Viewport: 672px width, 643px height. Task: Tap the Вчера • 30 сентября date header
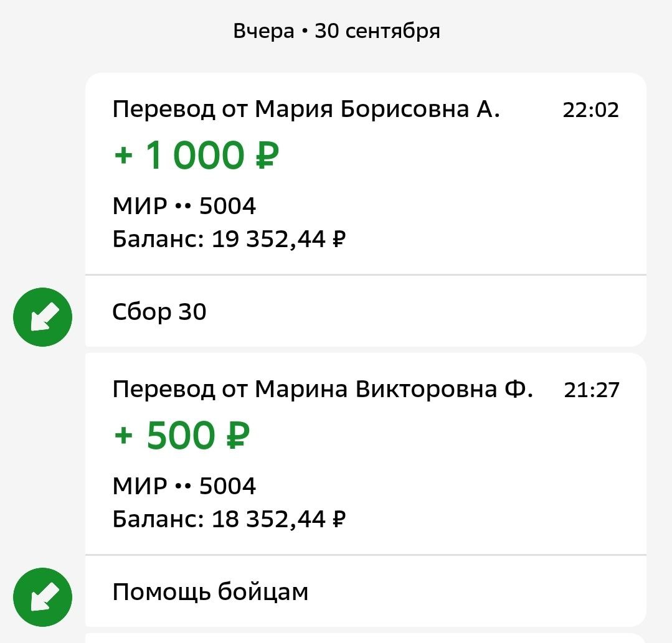(336, 31)
